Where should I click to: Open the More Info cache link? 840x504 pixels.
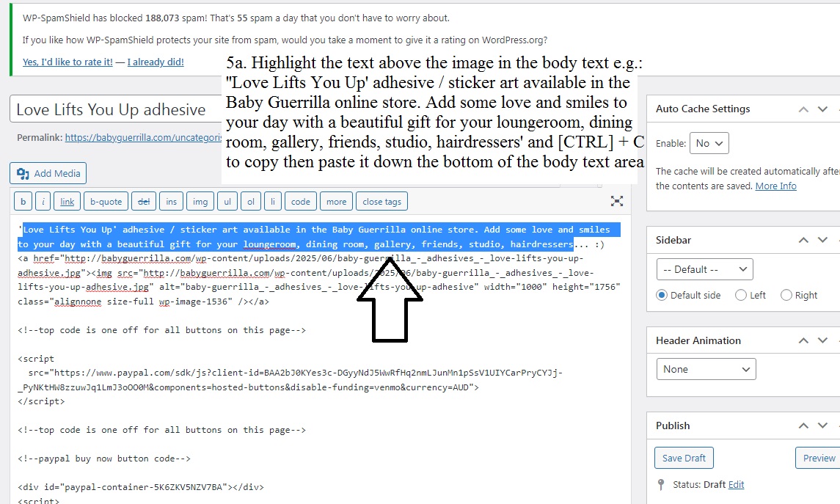tap(775, 186)
